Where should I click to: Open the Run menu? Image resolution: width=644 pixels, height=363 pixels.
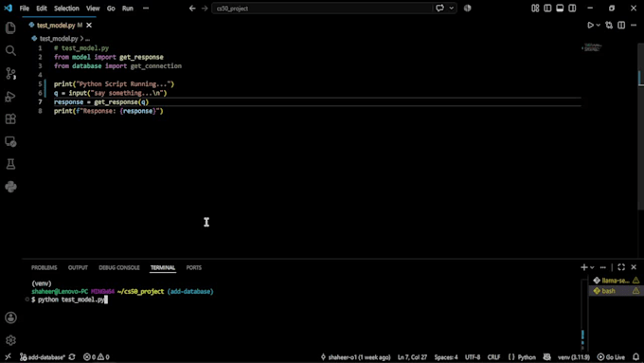(128, 9)
